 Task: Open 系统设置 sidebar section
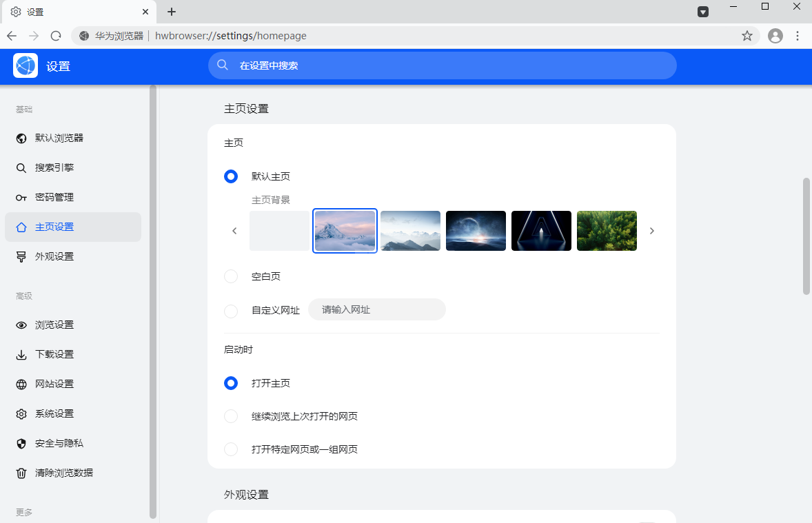(x=73, y=413)
